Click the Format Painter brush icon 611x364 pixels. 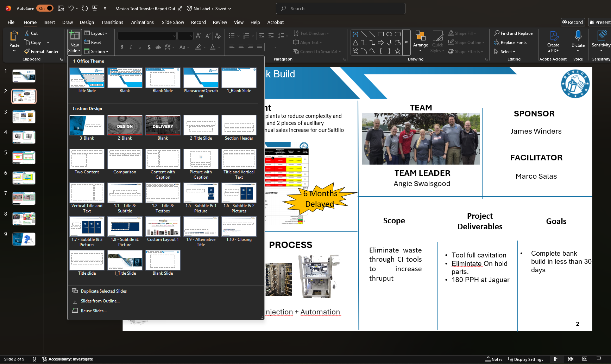(x=27, y=51)
